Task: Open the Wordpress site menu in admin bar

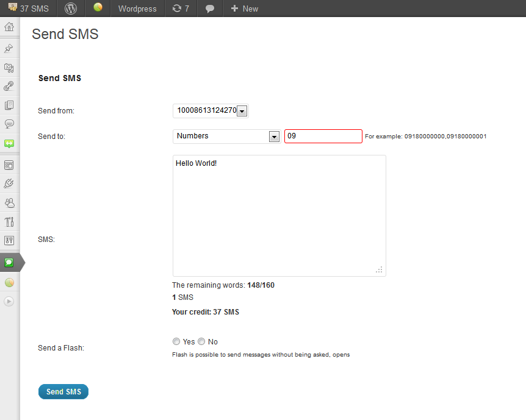Action: tap(137, 9)
